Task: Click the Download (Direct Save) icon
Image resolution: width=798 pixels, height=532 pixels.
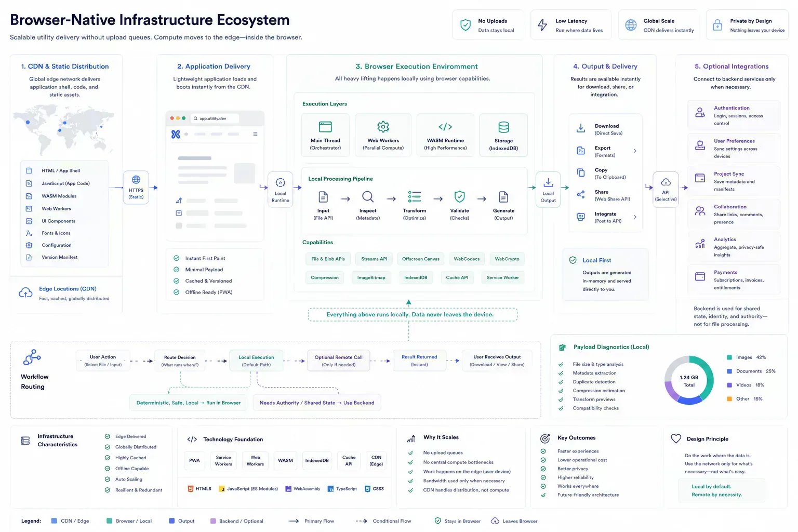Action: coord(581,128)
